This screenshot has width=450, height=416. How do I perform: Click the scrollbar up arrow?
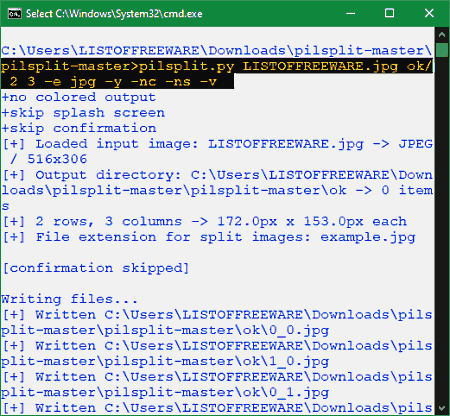coord(442,34)
